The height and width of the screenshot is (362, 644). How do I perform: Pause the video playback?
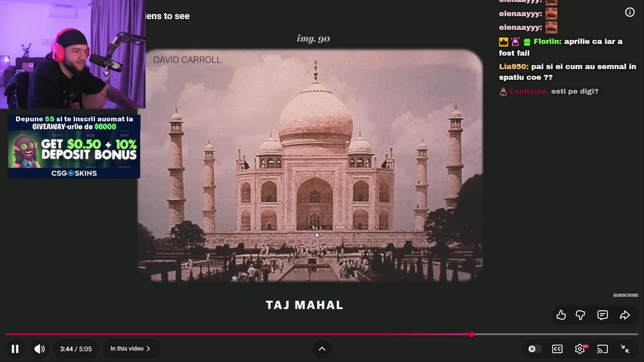15,348
